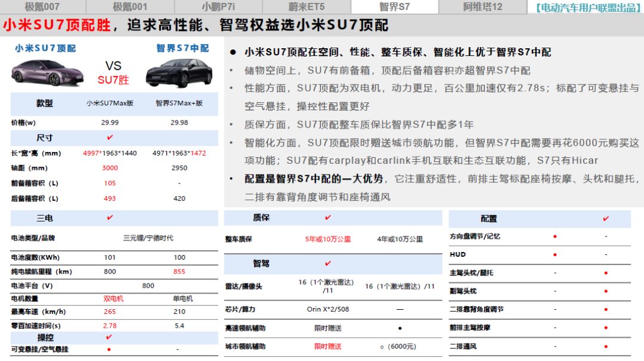Viewport: 644px width, 361px height.
Task: Click the acceleration time 5.4
Action: tap(179, 326)
